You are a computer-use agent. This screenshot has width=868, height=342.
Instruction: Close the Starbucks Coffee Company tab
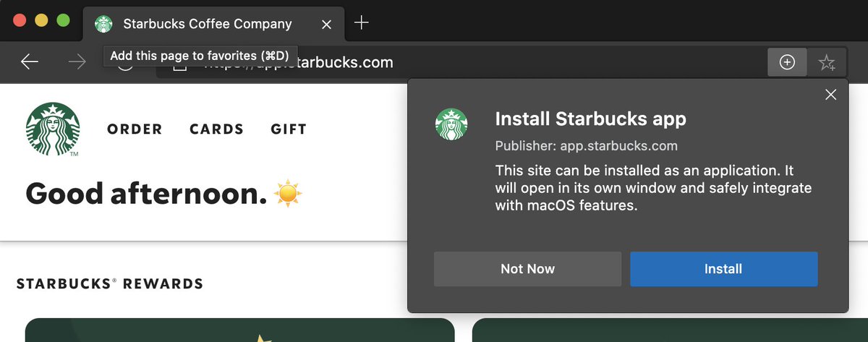coord(326,24)
